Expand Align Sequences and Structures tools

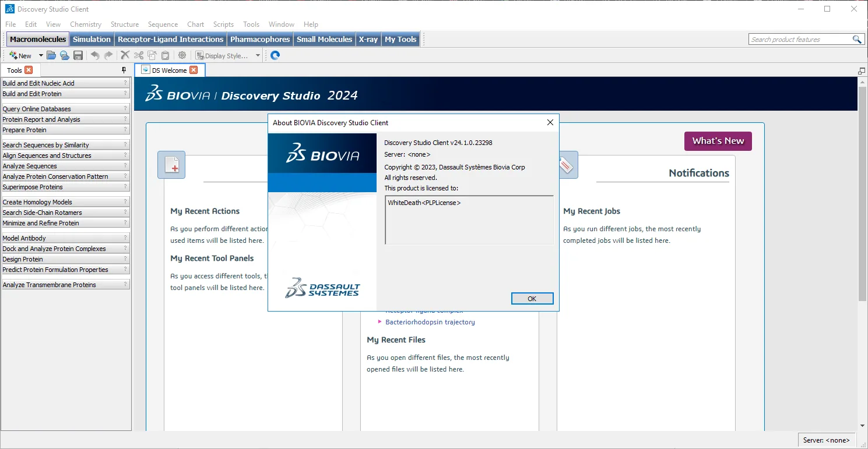tap(65, 155)
